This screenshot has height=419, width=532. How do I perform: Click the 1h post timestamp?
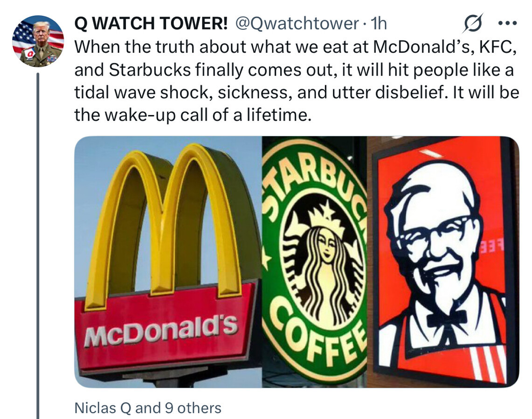coord(379,23)
